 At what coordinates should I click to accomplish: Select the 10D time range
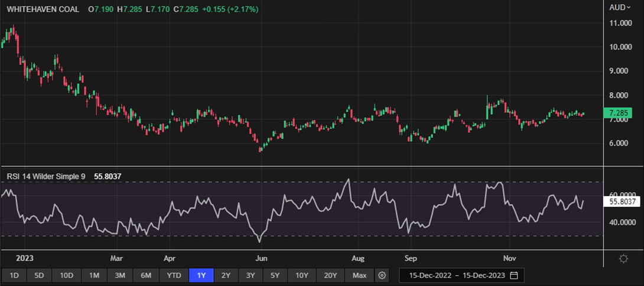67,275
